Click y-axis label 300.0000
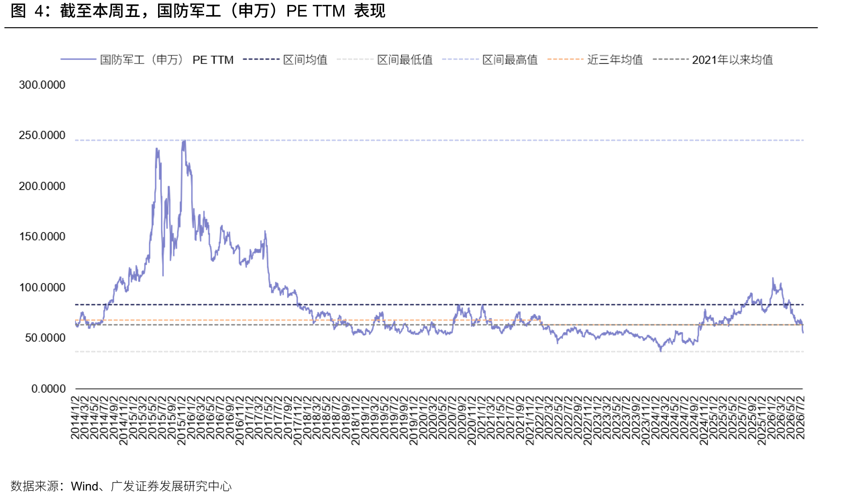 (x=42, y=85)
